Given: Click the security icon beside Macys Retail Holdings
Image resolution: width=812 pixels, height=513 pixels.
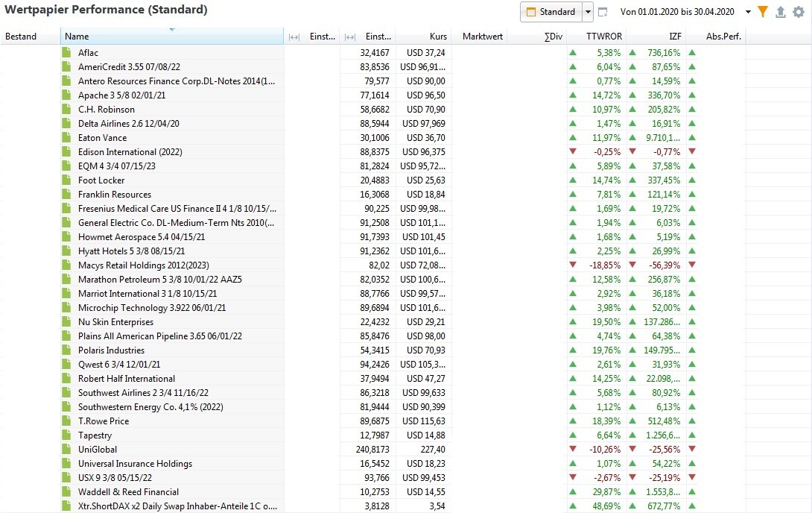Looking at the screenshot, I should pos(66,265).
